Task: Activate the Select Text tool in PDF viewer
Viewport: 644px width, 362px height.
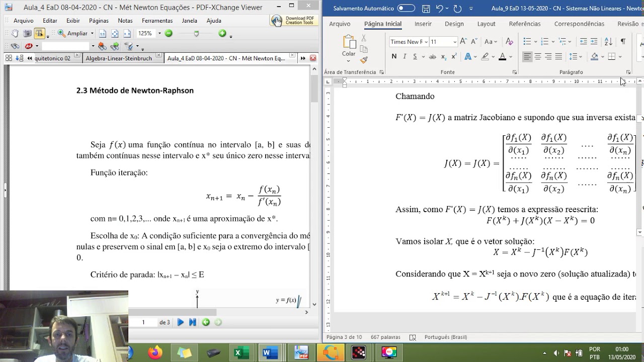Action: 39,33
